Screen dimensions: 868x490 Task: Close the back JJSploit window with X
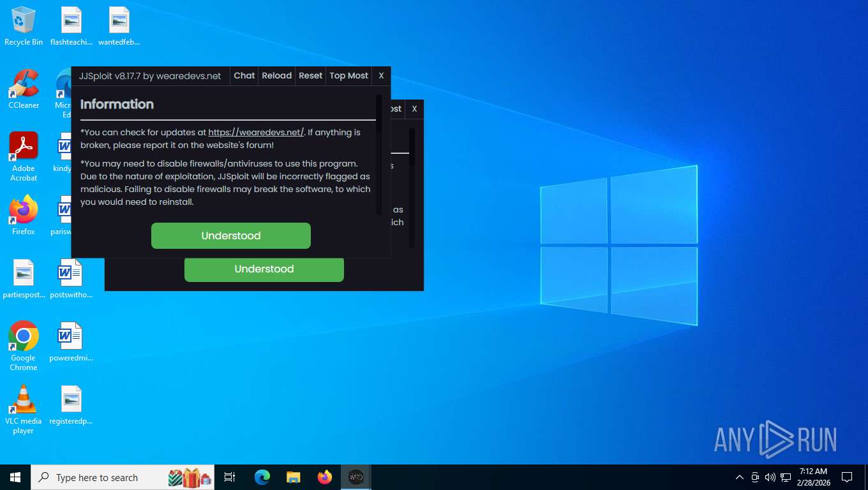[414, 108]
